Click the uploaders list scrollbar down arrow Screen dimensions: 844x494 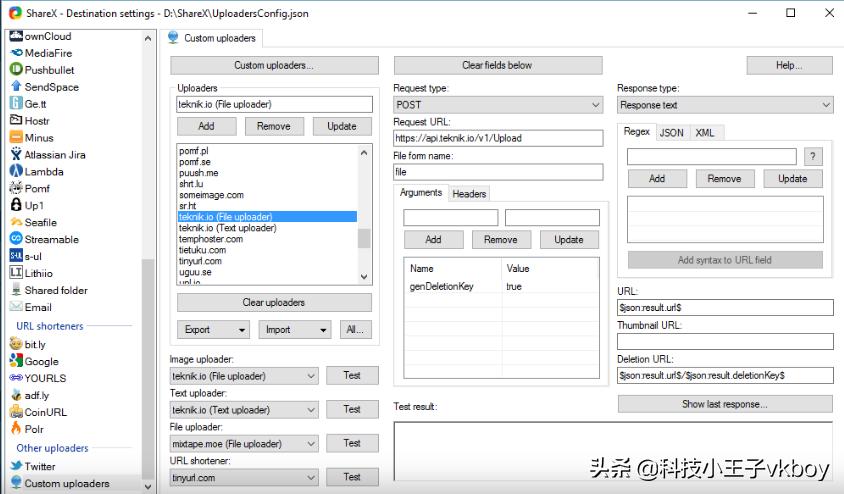click(364, 277)
